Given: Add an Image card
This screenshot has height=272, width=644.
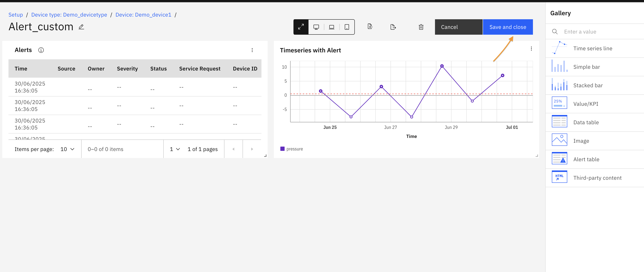Looking at the screenshot, I should (595, 141).
